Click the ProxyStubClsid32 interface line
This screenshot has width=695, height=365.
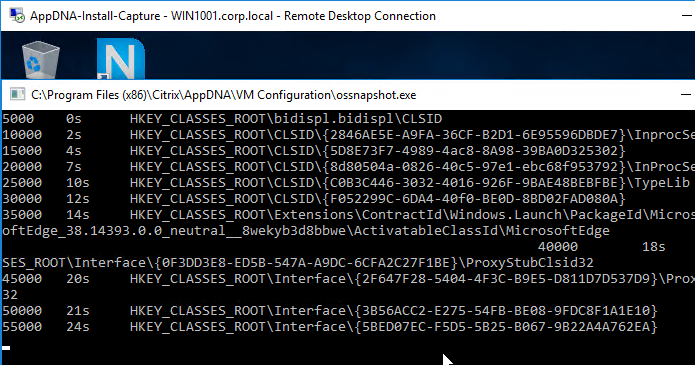(298, 263)
